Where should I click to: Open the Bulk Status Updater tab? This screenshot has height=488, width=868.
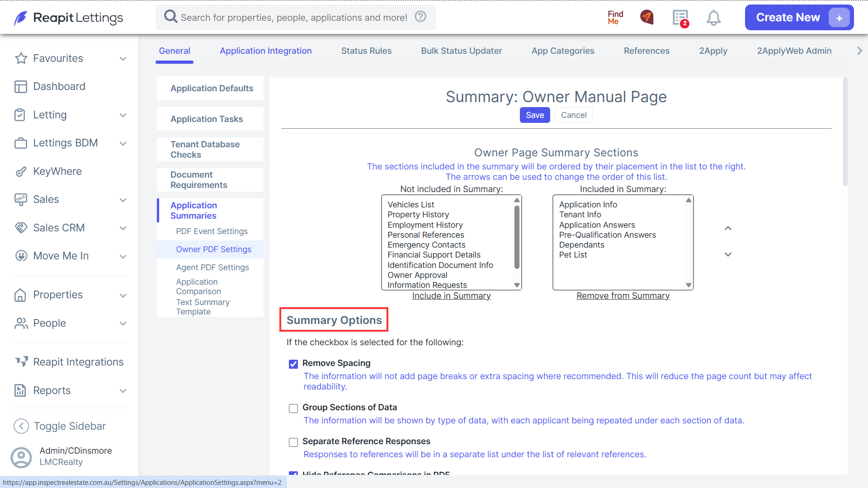point(462,51)
